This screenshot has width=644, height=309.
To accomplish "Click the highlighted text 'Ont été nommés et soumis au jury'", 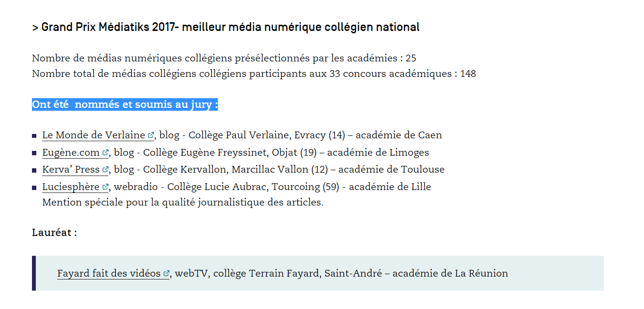I will tap(124, 104).
